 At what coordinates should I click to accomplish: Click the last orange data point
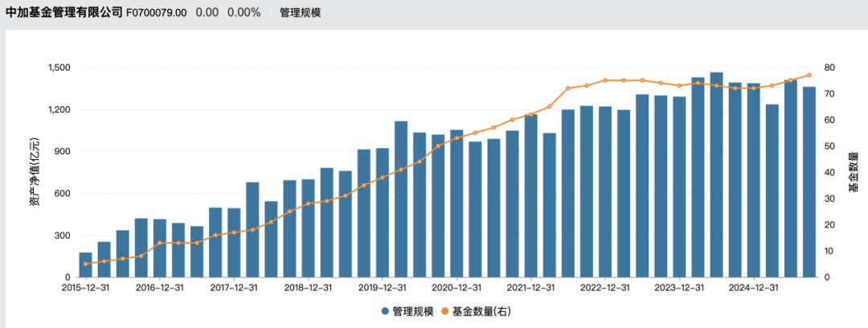click(809, 75)
